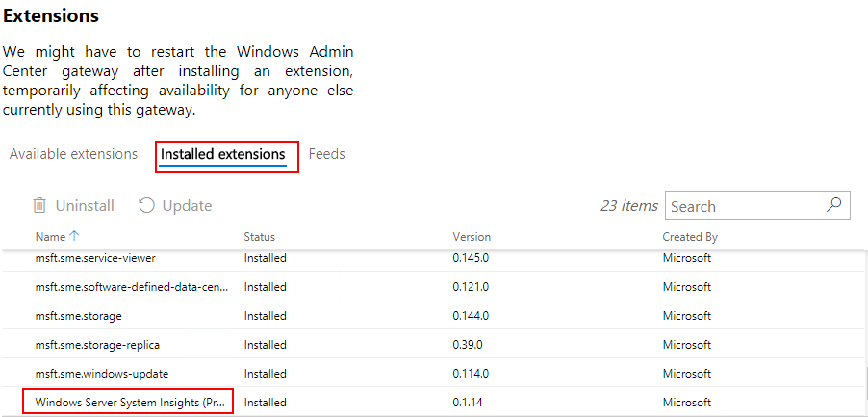The width and height of the screenshot is (868, 417).
Task: Go to the Feeds tab
Action: tap(327, 154)
